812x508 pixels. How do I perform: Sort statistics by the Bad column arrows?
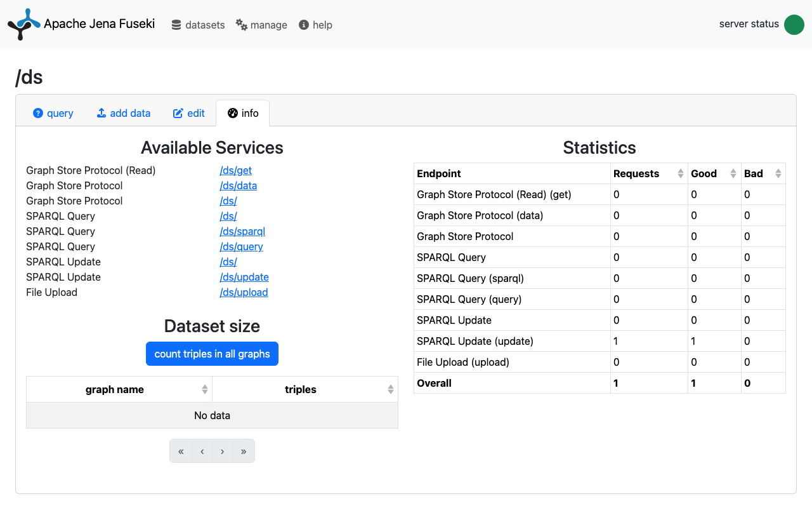click(x=778, y=173)
